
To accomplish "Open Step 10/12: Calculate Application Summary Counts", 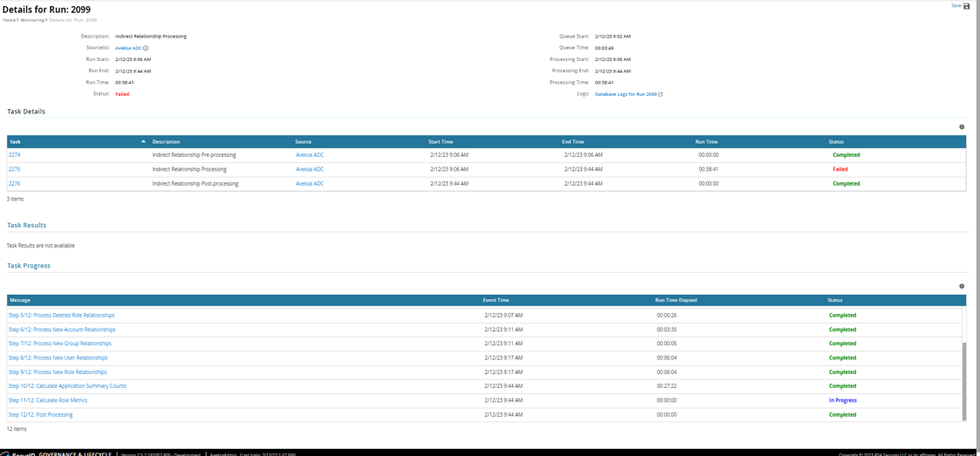I will coord(67,386).
